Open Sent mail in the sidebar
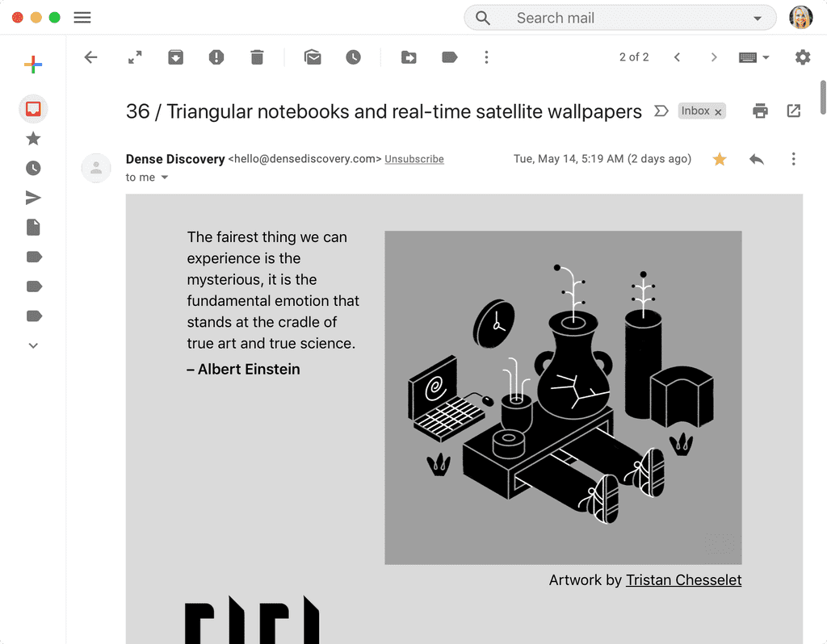 (33, 198)
